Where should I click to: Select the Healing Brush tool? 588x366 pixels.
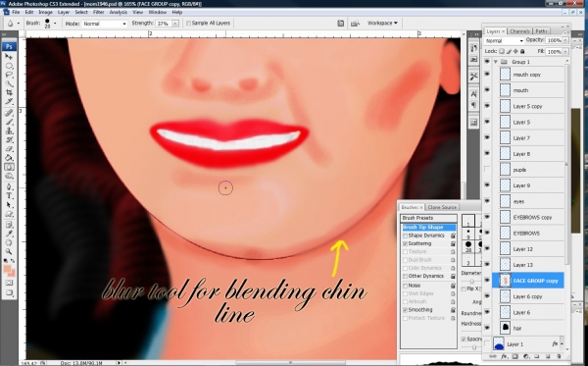coord(9,113)
